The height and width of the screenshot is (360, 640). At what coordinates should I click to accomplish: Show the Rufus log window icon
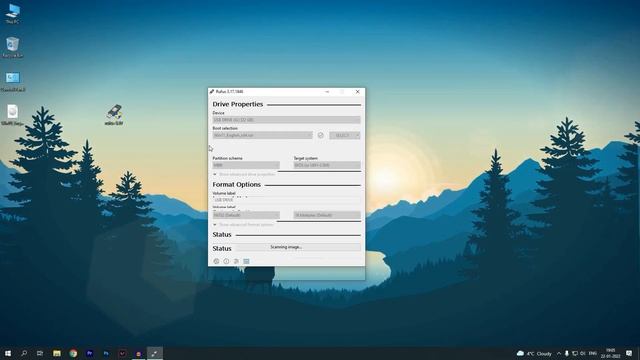coord(246,261)
